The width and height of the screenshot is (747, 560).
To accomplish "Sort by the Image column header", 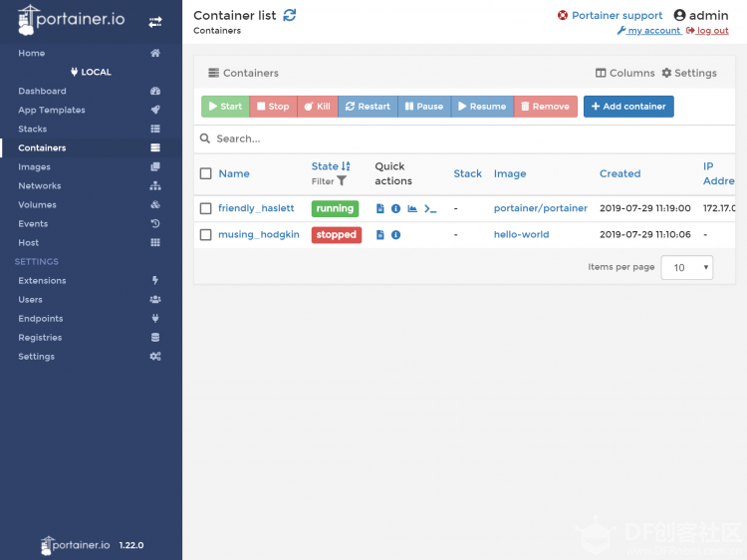I will tap(510, 174).
